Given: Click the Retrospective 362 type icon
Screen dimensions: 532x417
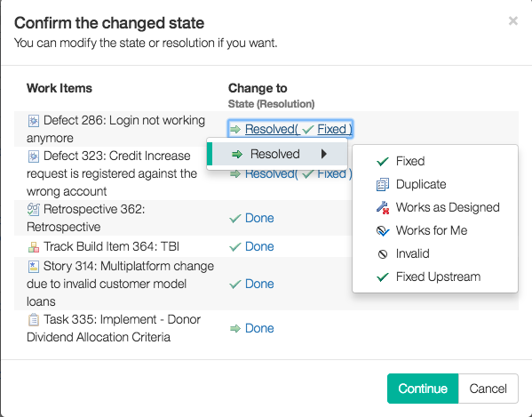Looking at the screenshot, I should point(33,210).
